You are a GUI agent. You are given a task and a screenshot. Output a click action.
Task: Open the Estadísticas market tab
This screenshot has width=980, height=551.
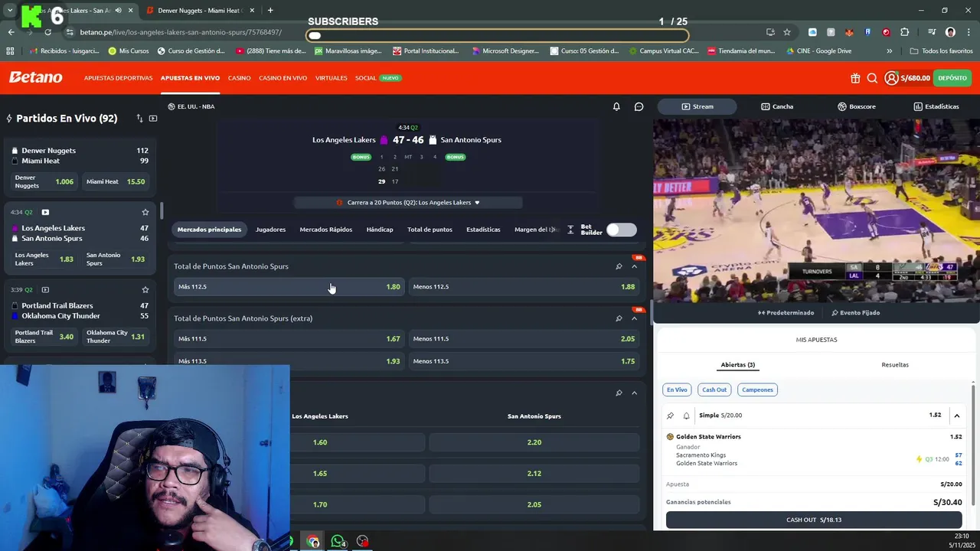[483, 230]
